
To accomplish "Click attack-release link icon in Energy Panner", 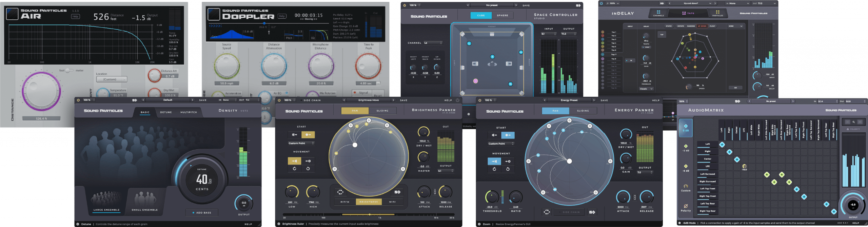I will coord(635,197).
